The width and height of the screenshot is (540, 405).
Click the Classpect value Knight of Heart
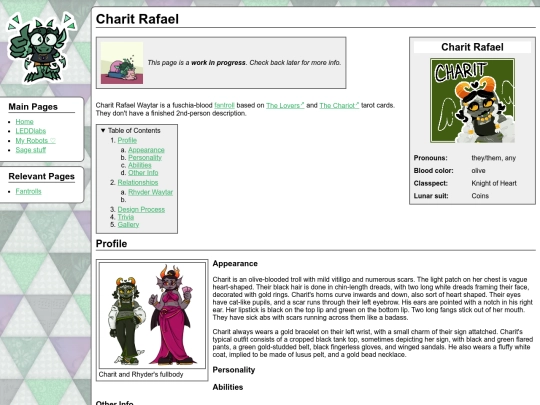[494, 183]
